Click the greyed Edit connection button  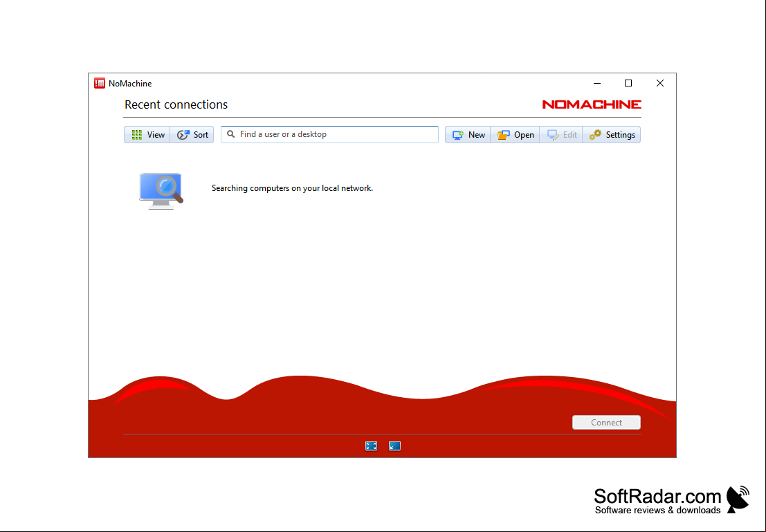[561, 135]
